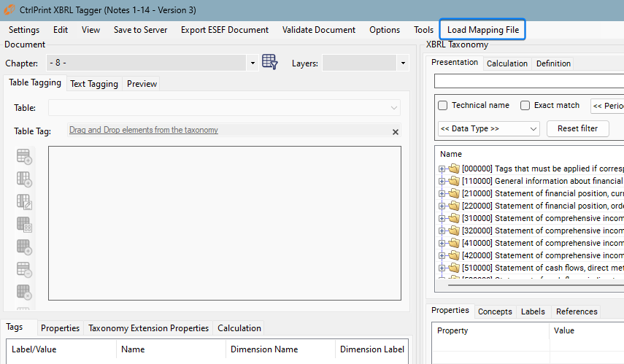
Task: Click the add table row icon
Action: click(24, 157)
